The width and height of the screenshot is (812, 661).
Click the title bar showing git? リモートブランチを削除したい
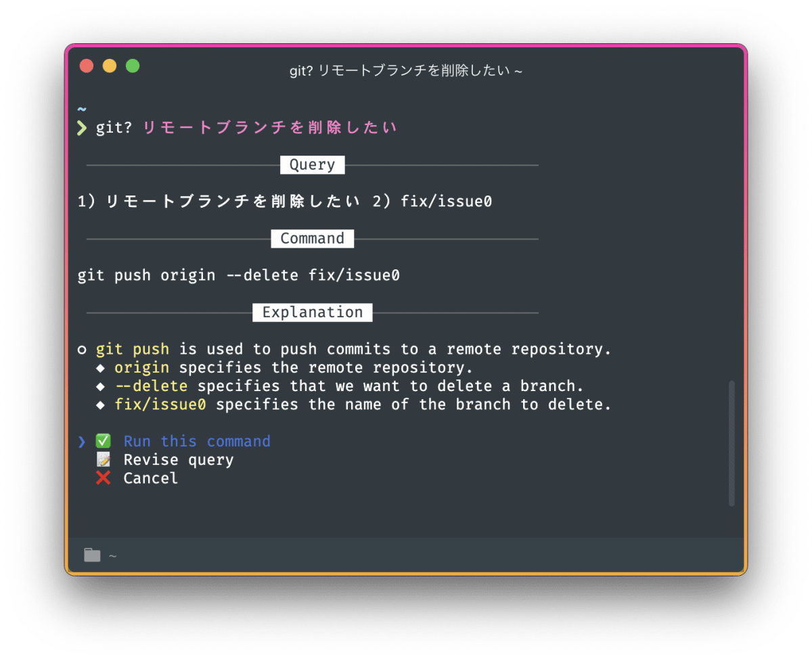click(406, 69)
